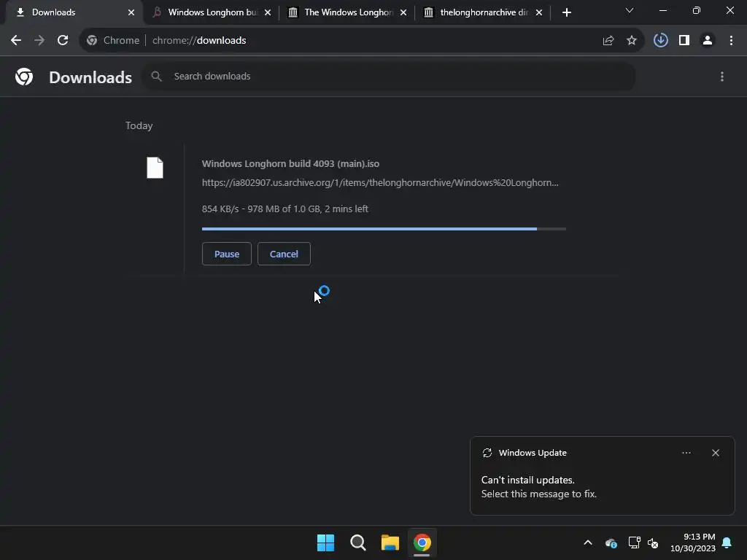Click the Chrome taskbar icon
Screen dimensions: 747x560
[422, 542]
